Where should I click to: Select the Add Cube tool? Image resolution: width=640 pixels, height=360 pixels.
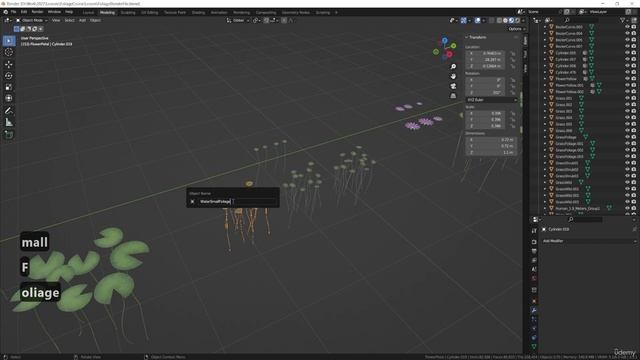(x=9, y=135)
